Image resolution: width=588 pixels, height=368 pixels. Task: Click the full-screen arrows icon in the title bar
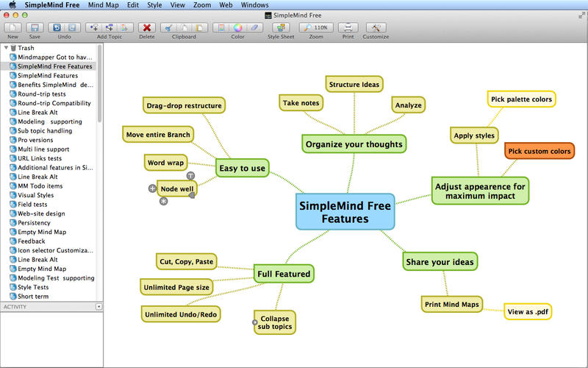[x=581, y=15]
